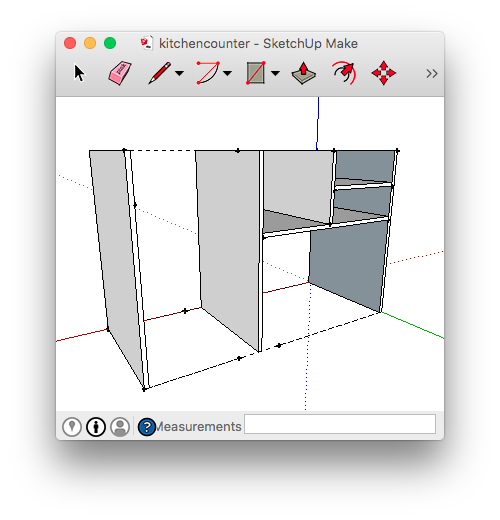Click into the Measurements input box
The height and width of the screenshot is (520, 500).
[x=340, y=424]
